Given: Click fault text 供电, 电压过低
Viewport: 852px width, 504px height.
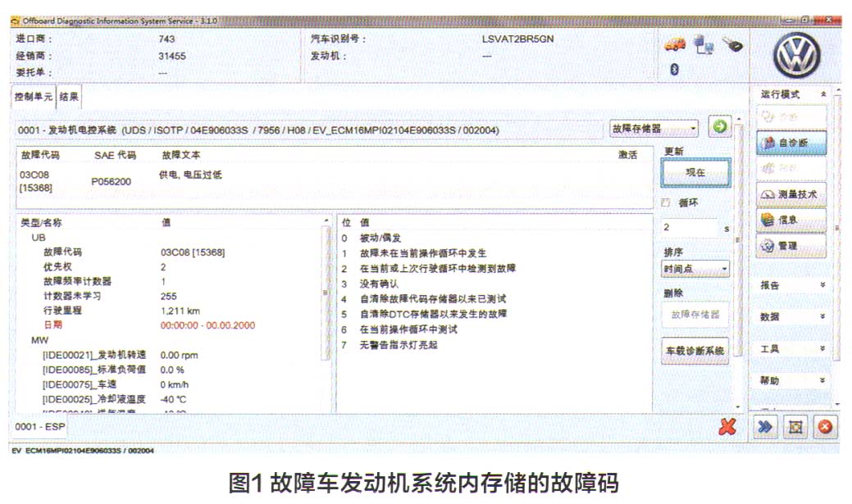Looking at the screenshot, I should [190, 175].
